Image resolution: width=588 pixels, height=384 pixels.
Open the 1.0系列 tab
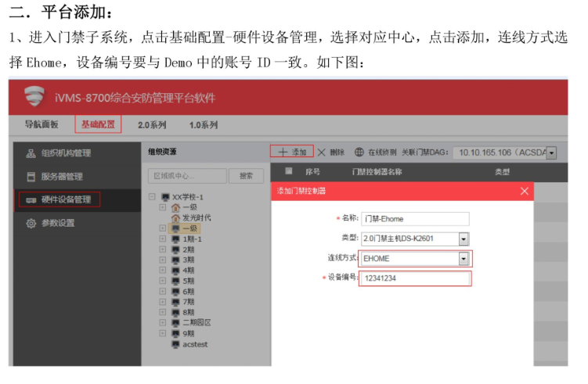[x=204, y=125]
